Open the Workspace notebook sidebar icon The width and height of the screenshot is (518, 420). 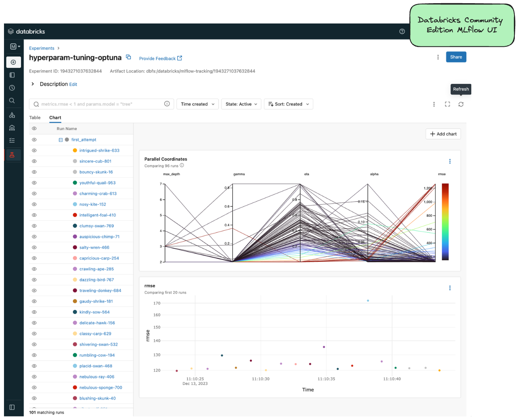click(12, 75)
